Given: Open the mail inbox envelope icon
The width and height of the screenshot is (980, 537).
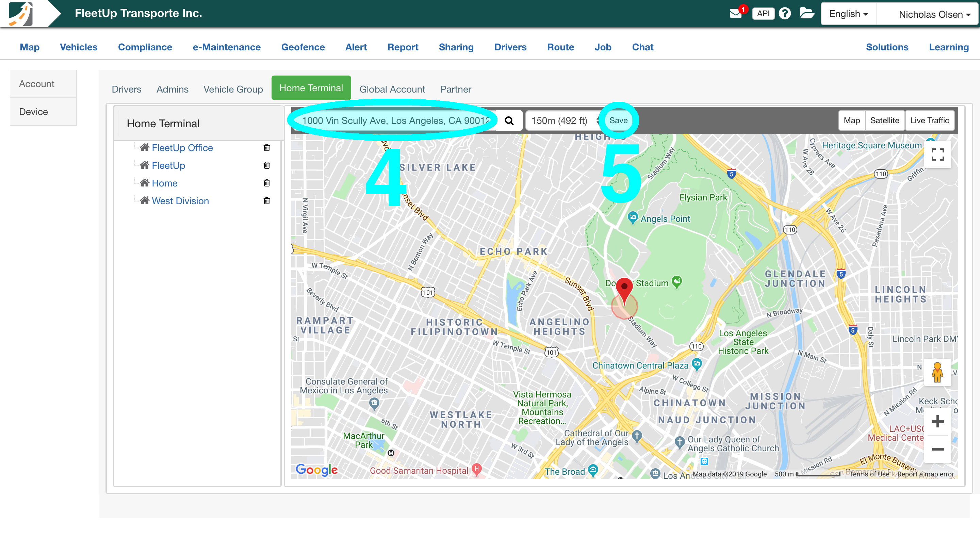Looking at the screenshot, I should tap(736, 14).
